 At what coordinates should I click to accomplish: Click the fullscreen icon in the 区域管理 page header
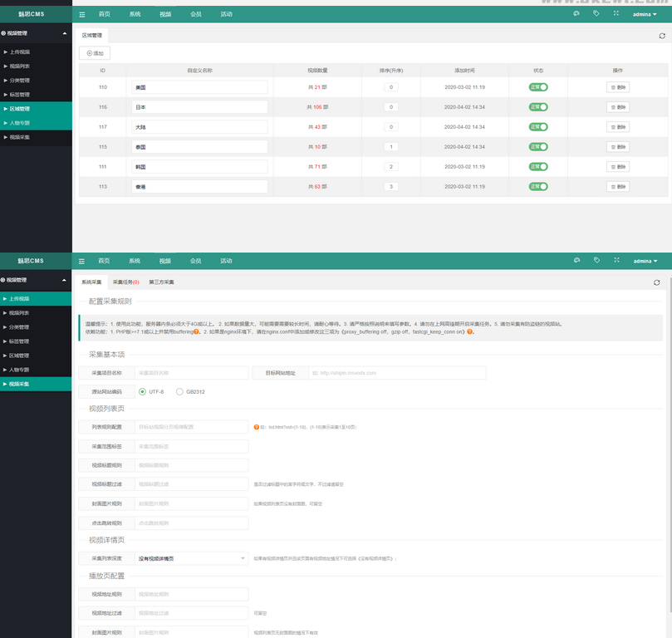pos(616,14)
